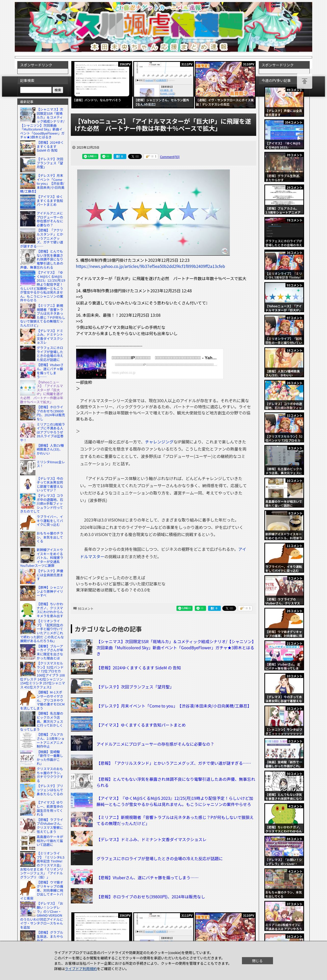Share via top LINE button under date
Screen dimensions: 327x980
click(x=90, y=156)
